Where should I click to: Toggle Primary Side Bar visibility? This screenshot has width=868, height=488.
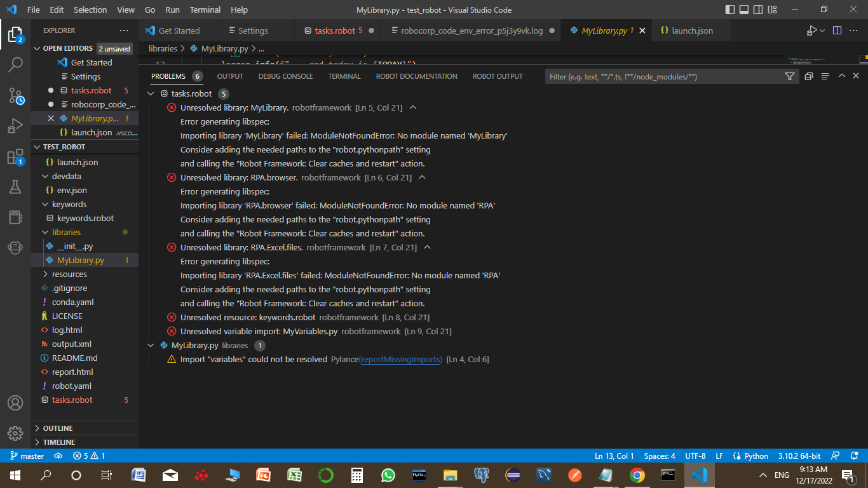(x=729, y=10)
